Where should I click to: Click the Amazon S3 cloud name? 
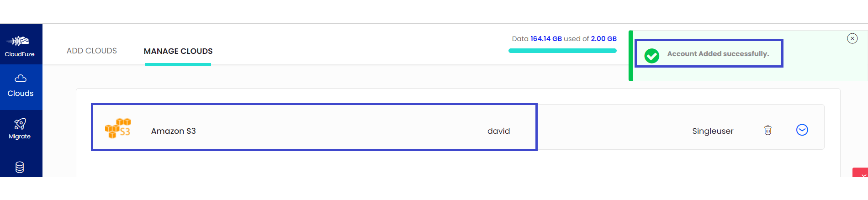(x=174, y=131)
